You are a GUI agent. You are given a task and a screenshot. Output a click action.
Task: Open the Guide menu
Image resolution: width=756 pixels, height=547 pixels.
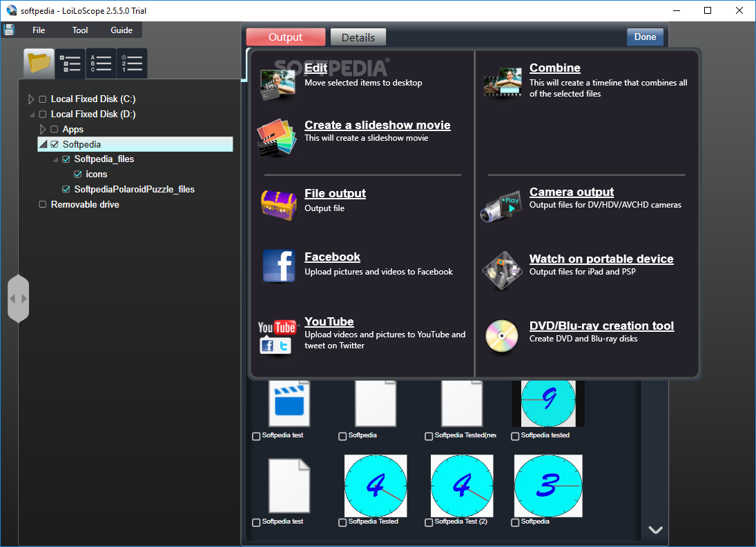click(x=122, y=30)
